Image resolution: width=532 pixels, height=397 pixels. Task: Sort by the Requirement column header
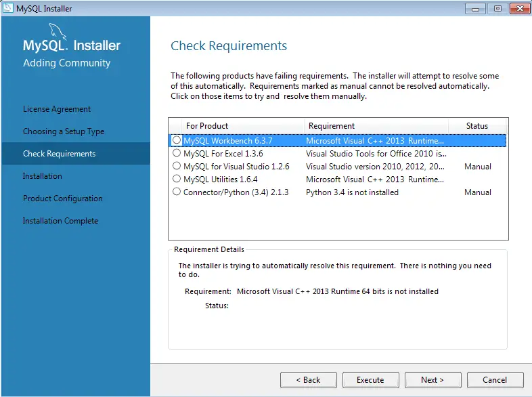click(376, 126)
